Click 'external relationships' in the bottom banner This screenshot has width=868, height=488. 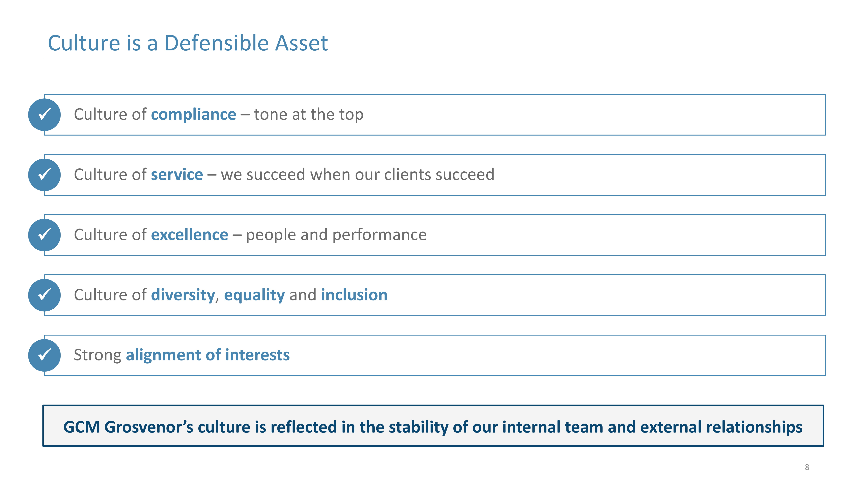[x=721, y=427]
